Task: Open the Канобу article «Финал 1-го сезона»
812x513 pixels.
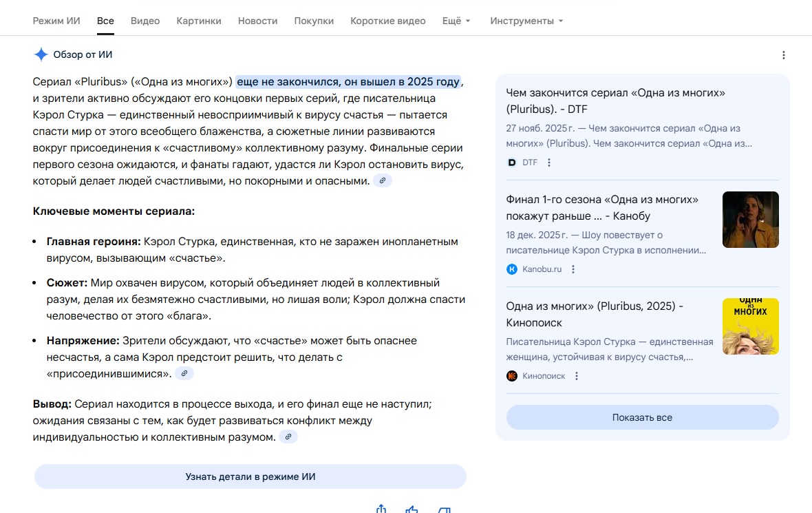Action: (602, 207)
